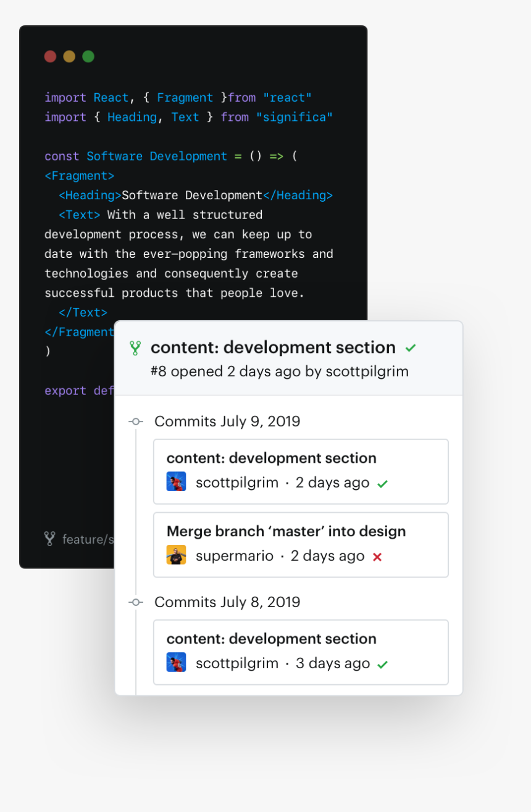The width and height of the screenshot is (531, 812).
Task: Open 'Merge branch 'master' into design' commit
Action: coord(286,531)
